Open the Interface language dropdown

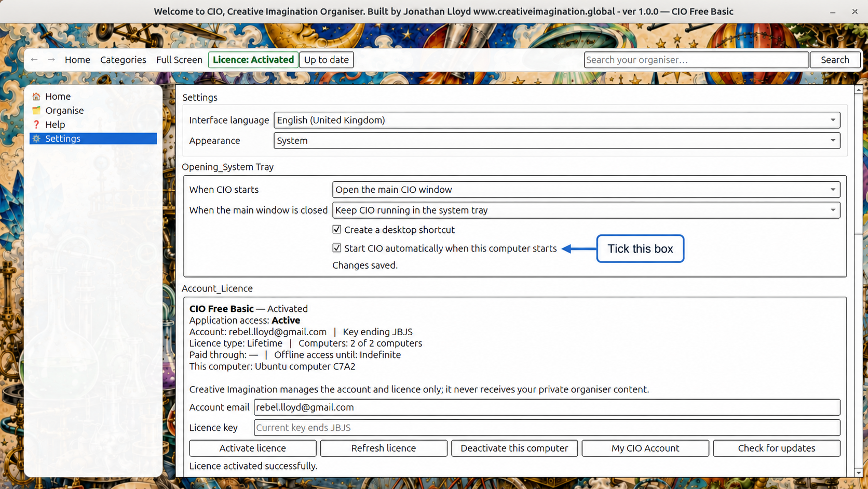pyautogui.click(x=557, y=120)
